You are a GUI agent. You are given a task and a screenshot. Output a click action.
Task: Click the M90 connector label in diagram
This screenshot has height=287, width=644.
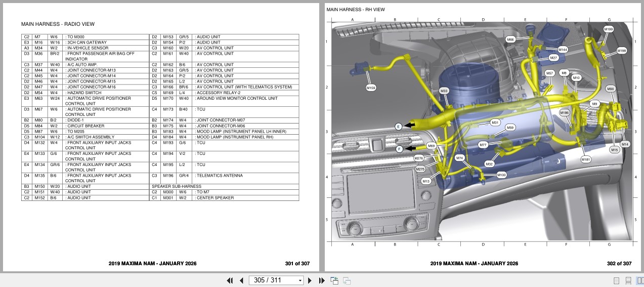[x=611, y=89]
